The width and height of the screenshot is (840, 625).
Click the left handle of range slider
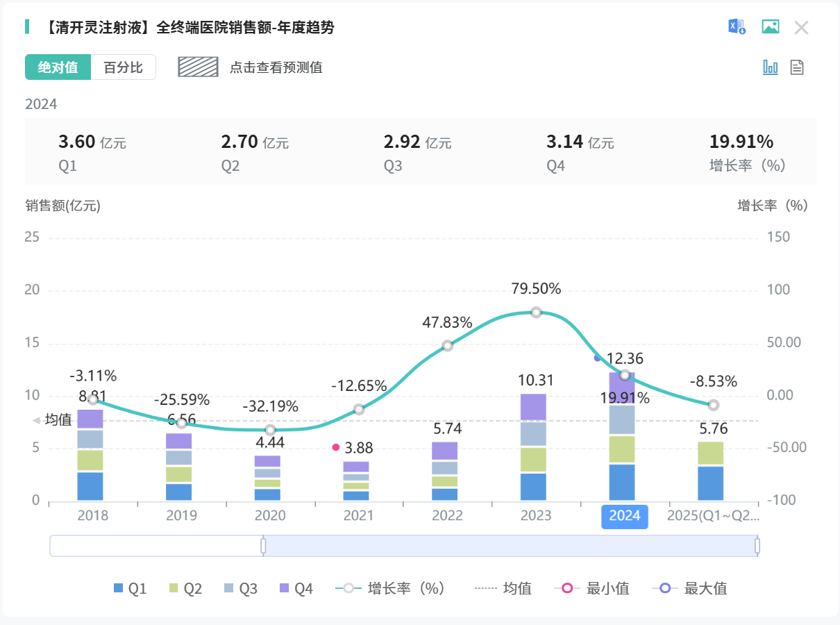(263, 546)
